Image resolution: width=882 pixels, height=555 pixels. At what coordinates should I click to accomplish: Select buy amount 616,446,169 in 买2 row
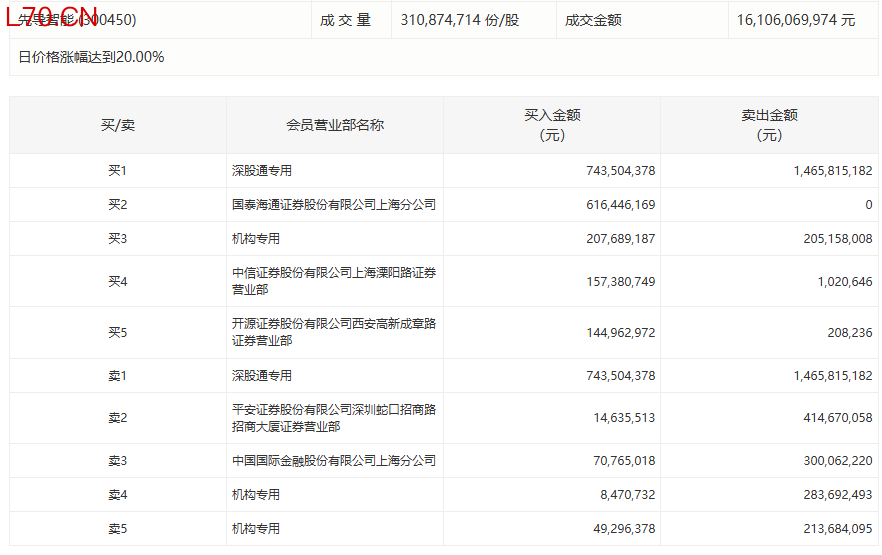[x=620, y=205]
